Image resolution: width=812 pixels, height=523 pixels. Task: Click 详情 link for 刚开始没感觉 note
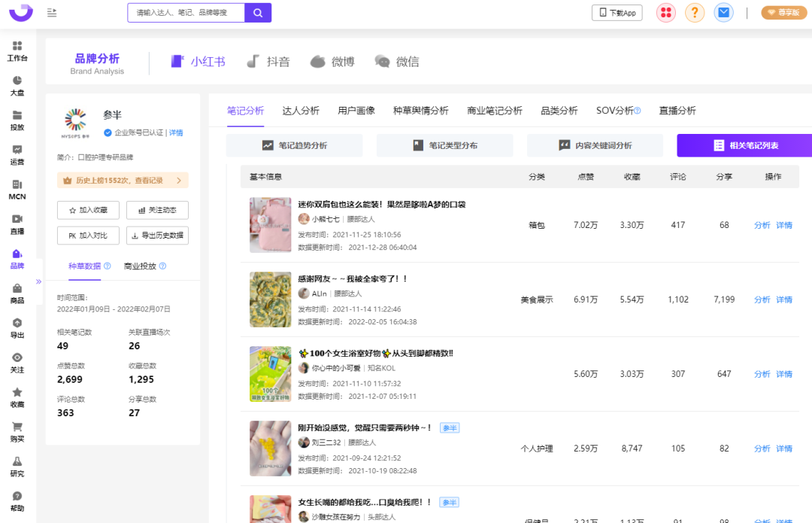pos(784,449)
